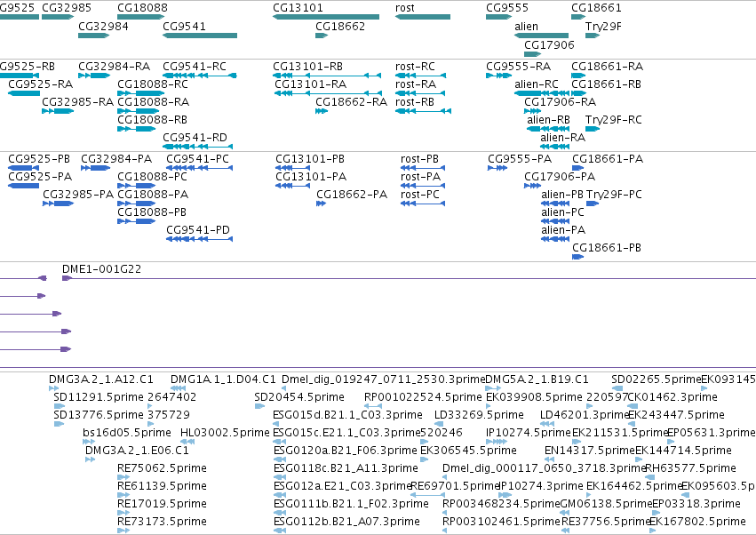Click the rost-RC transcript label

tap(415, 67)
